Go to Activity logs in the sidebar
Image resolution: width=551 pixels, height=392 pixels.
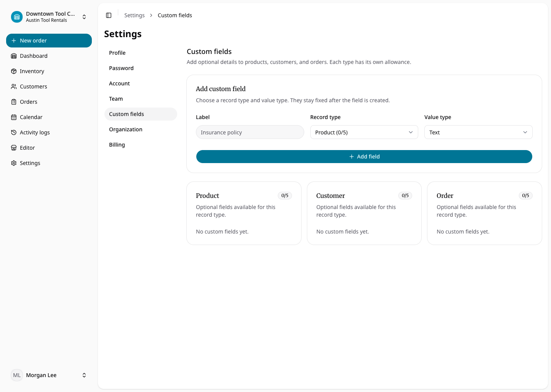point(49,132)
